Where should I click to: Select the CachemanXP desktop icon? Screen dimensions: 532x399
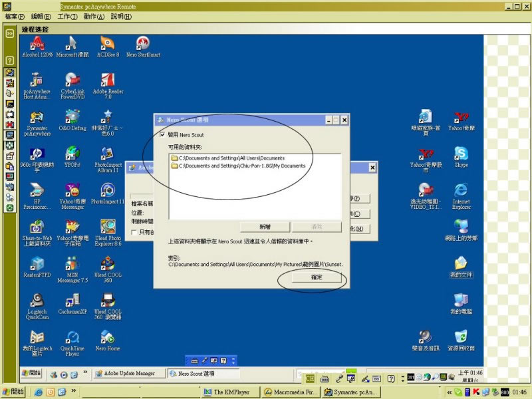pyautogui.click(x=72, y=303)
